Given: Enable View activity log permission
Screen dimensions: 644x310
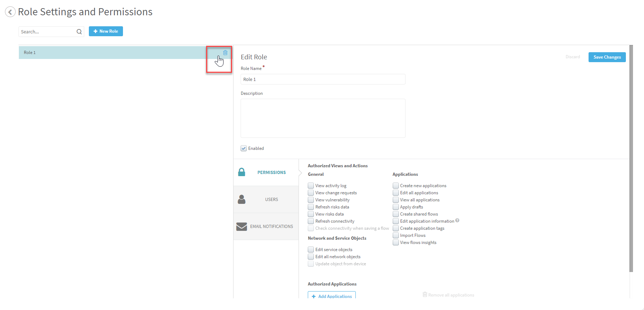Looking at the screenshot, I should [x=311, y=186].
